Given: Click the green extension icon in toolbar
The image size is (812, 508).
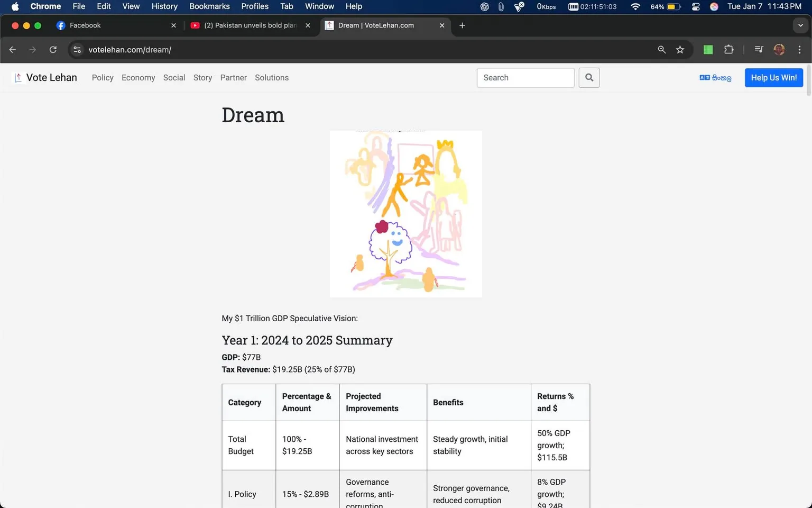Looking at the screenshot, I should 708,49.
